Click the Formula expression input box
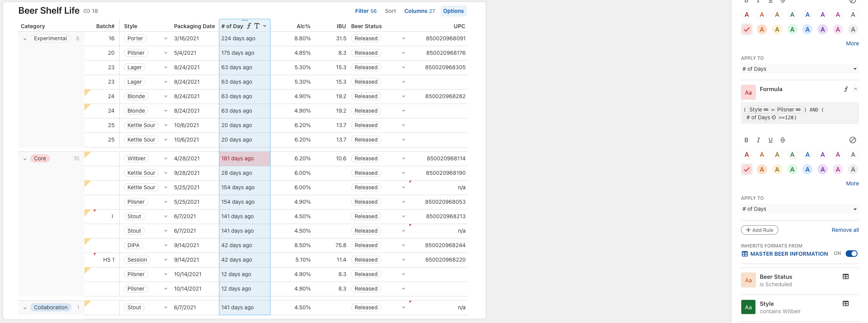This screenshot has height=323, width=868. (800, 113)
